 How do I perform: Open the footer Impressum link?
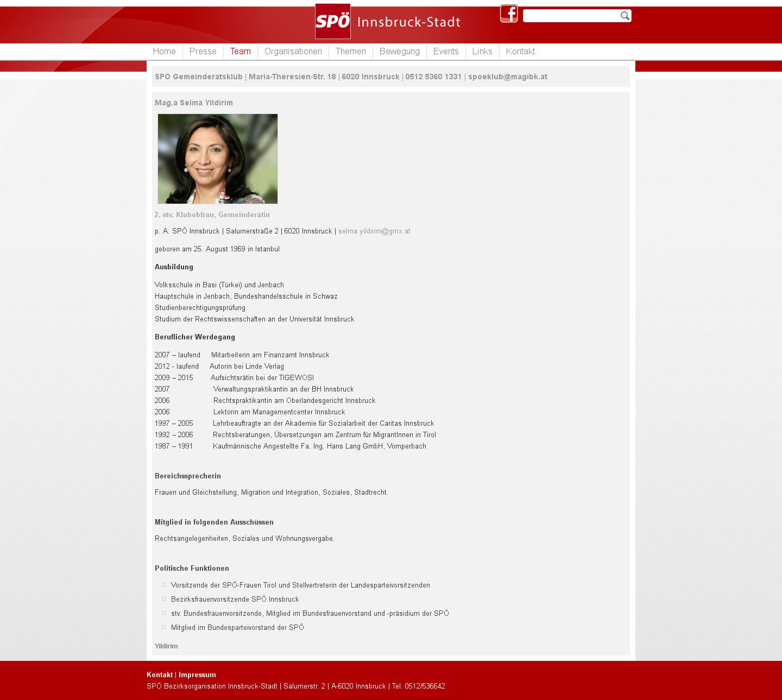(x=197, y=674)
